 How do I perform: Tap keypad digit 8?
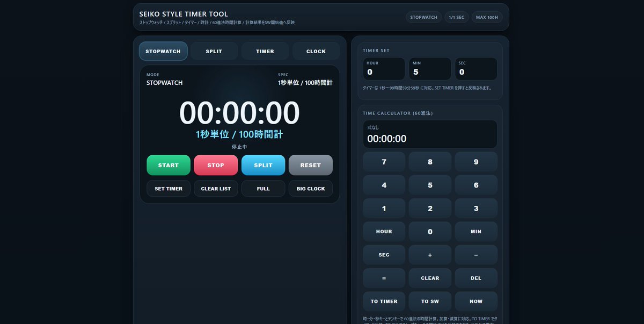[430, 162]
